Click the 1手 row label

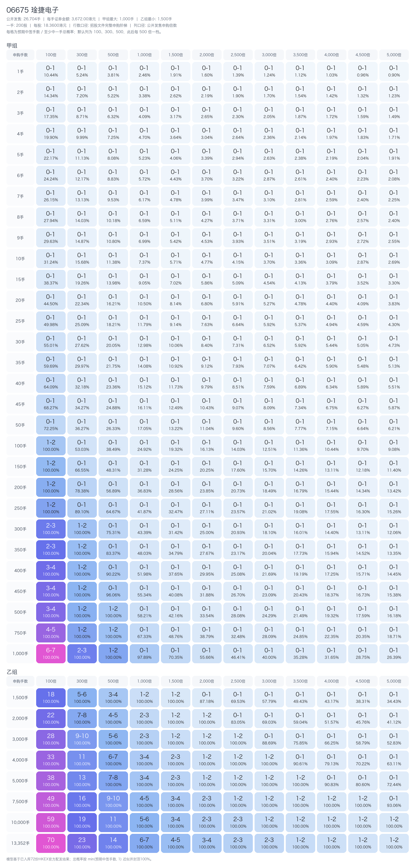tap(20, 72)
